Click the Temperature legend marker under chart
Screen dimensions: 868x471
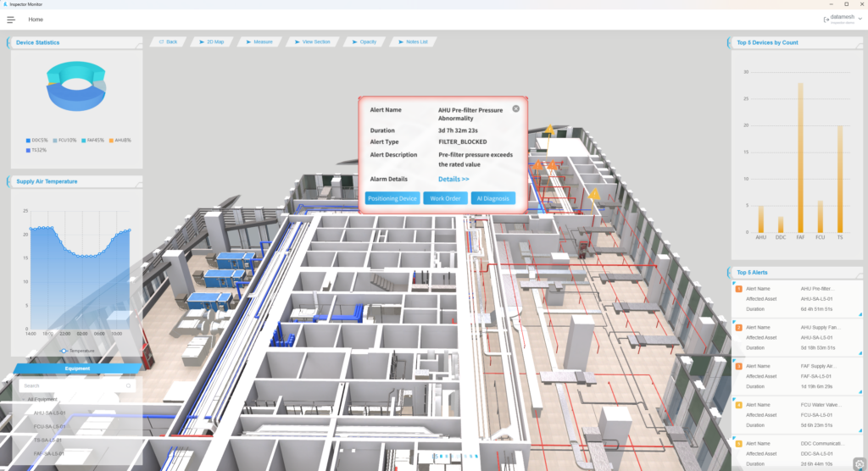click(64, 350)
